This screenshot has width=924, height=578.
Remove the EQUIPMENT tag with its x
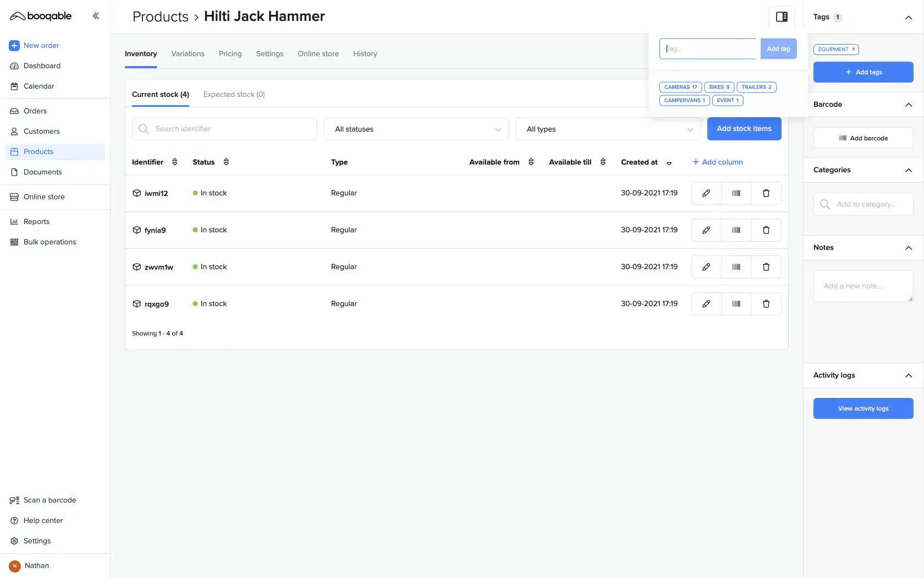[854, 50]
